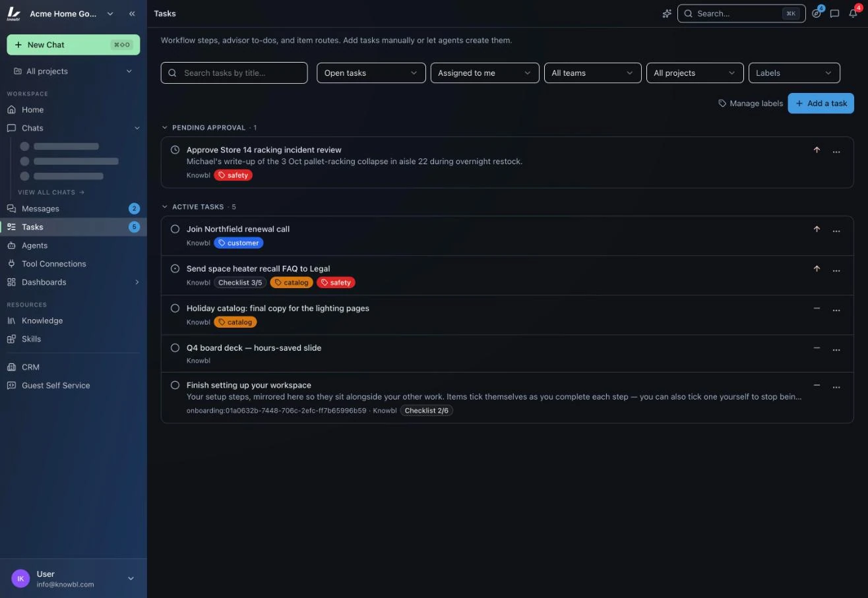This screenshot has width=868, height=598.
Task: Click View All Chats link
Action: [x=51, y=193]
